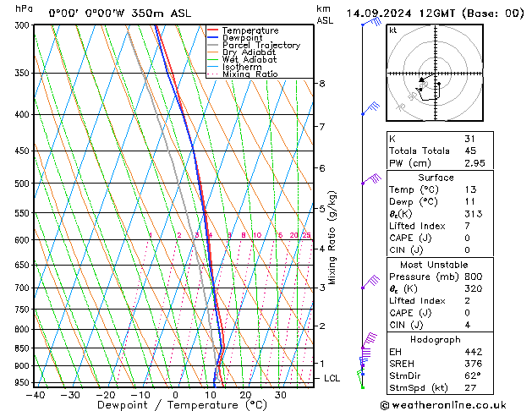Image resolution: width=532 pixels, height=411 pixels.
Task: Click the red Temperature line in the legend
Action: [x=212, y=30]
